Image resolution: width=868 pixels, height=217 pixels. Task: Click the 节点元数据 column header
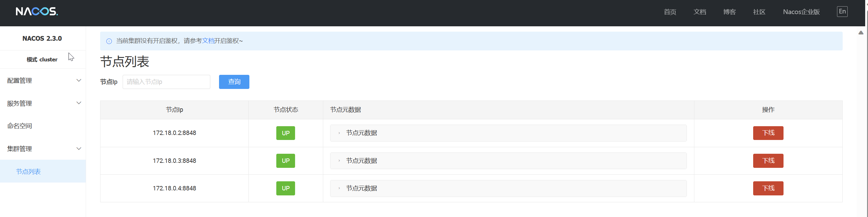(x=508, y=110)
